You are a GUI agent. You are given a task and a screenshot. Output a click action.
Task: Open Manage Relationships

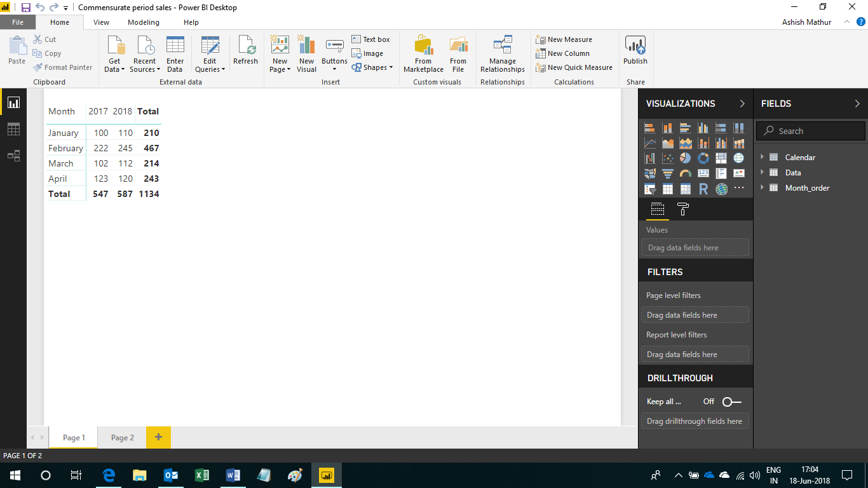click(503, 54)
